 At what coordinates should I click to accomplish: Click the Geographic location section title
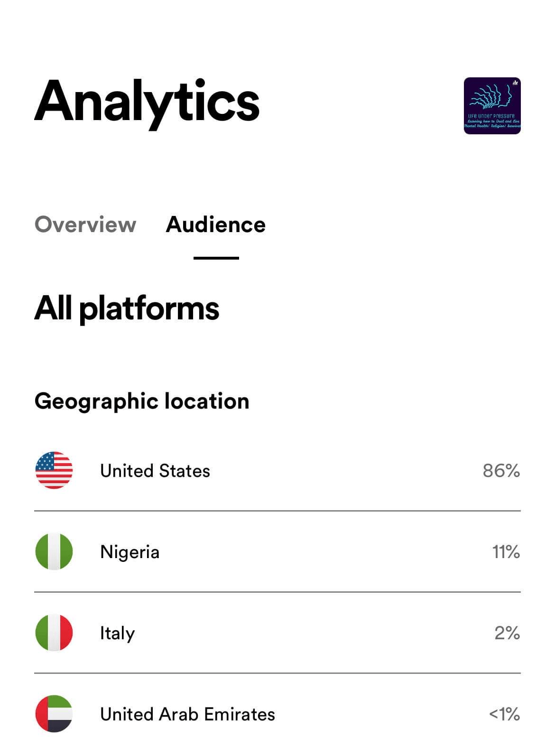pyautogui.click(x=142, y=401)
